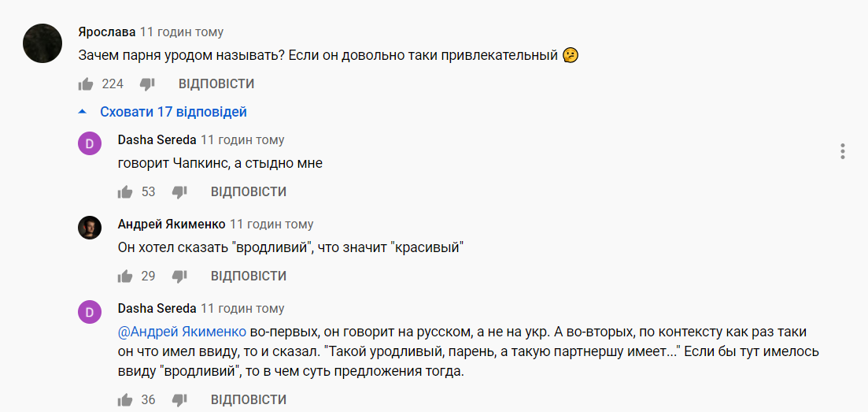Dislike Андрей Якименко's reply
The image size is (868, 412).
179,276
